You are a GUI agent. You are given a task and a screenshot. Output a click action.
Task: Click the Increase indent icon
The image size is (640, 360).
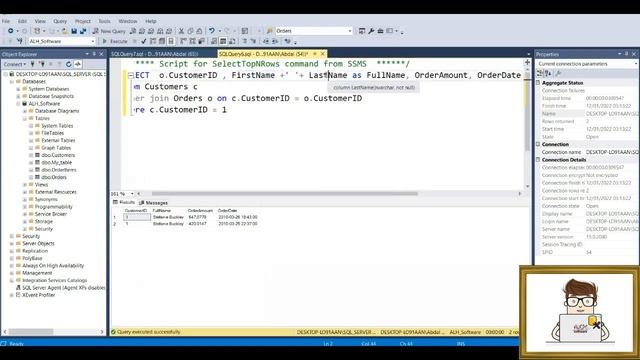(275, 41)
